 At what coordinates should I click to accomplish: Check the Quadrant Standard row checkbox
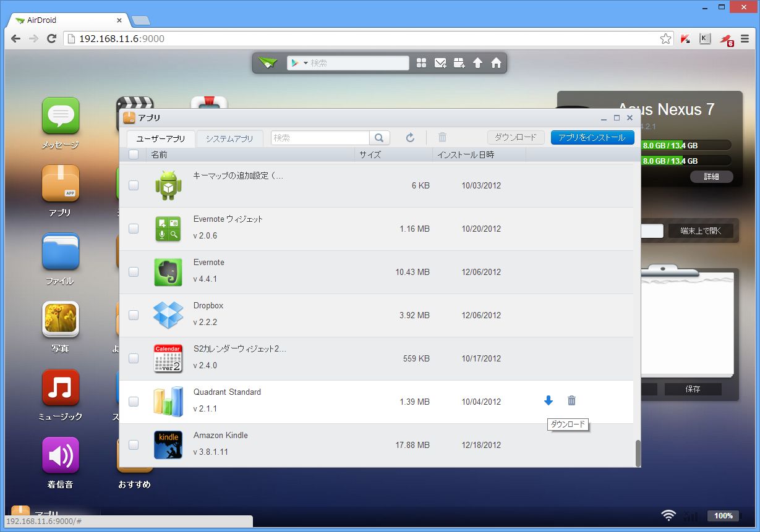(x=134, y=402)
